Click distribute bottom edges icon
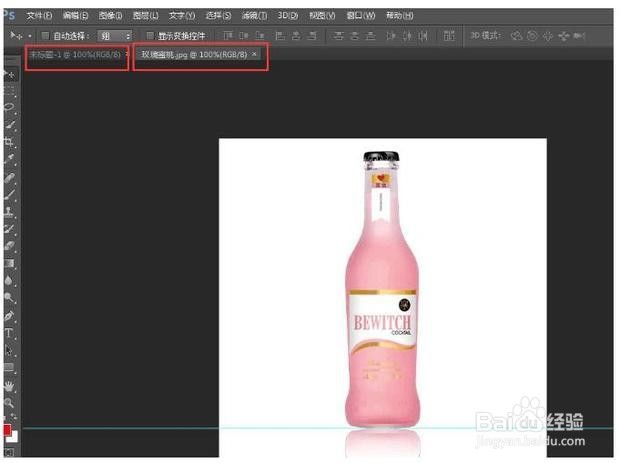The width and height of the screenshot is (620, 463). [x=370, y=36]
